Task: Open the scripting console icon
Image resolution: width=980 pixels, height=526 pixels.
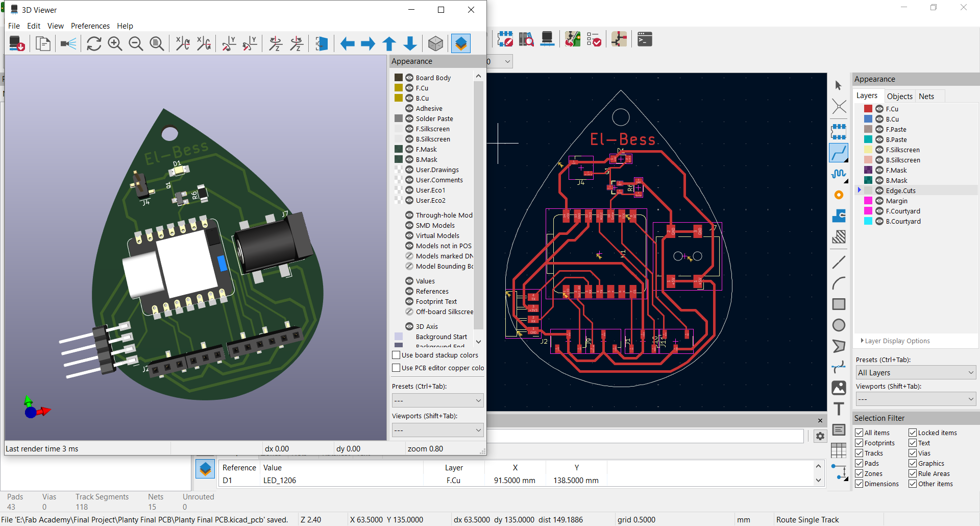Action: tap(645, 39)
